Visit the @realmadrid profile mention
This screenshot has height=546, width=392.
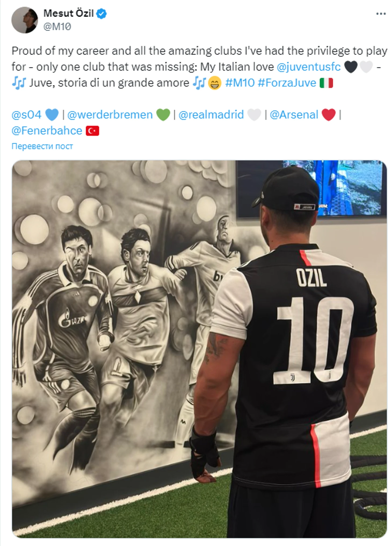click(x=211, y=115)
